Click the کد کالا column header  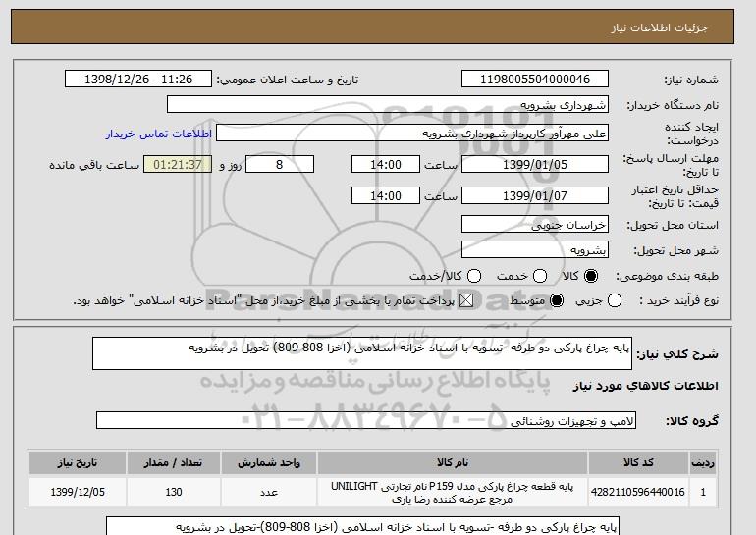click(638, 462)
